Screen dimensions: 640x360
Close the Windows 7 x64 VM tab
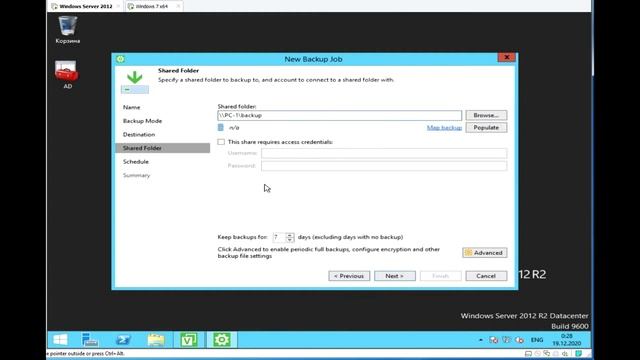tap(178, 7)
